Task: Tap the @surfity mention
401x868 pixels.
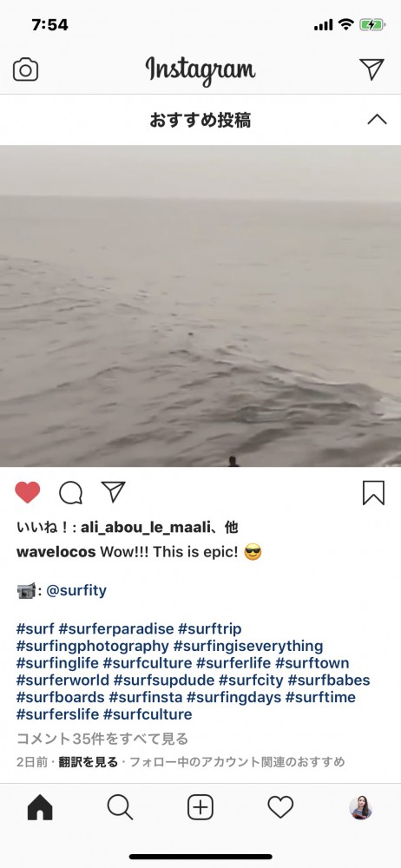Action: coord(76,590)
